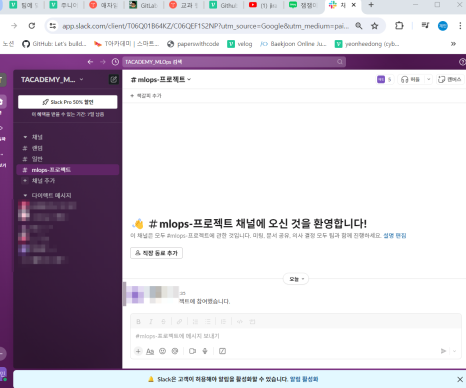Toggle blockquote in composer
Image resolution: width=466 pixels, height=388 pixels.
(x=223, y=322)
